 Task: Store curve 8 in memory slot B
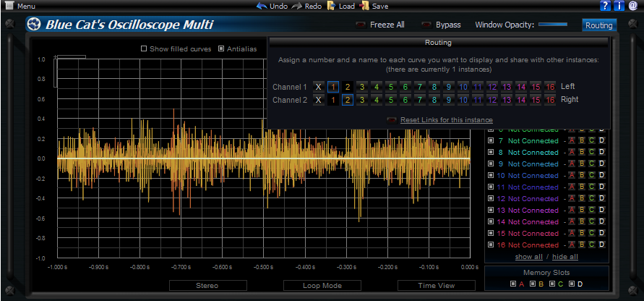(x=582, y=152)
